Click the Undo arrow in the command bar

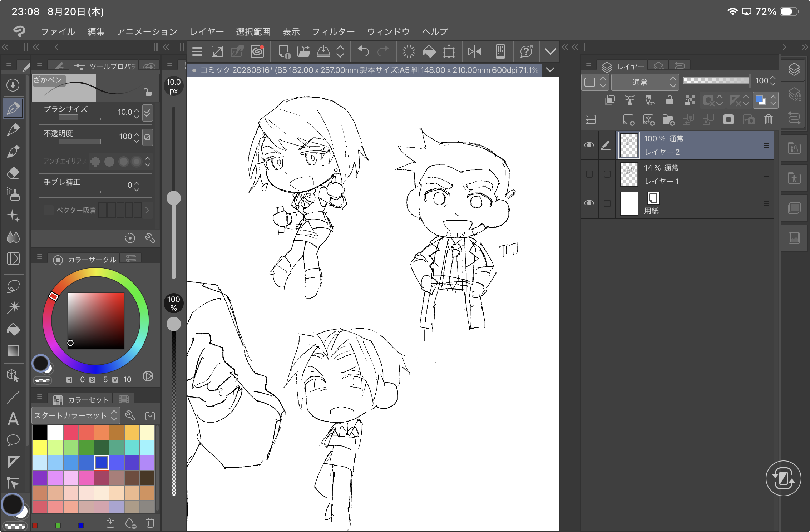(x=363, y=51)
